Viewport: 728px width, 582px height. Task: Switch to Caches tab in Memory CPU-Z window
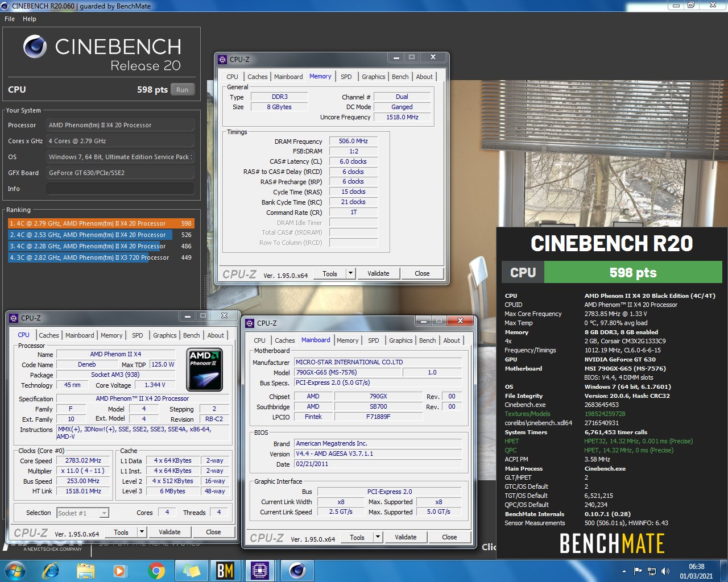(x=257, y=77)
